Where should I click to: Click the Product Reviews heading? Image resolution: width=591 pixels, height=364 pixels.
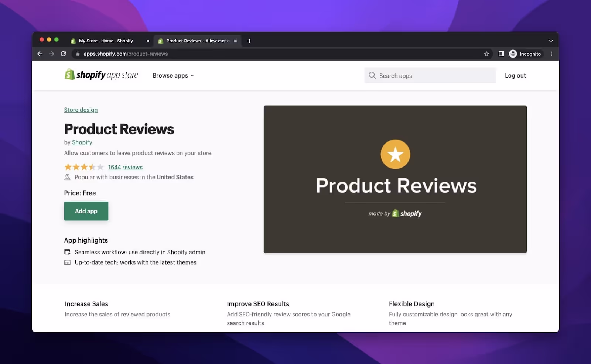point(119,129)
